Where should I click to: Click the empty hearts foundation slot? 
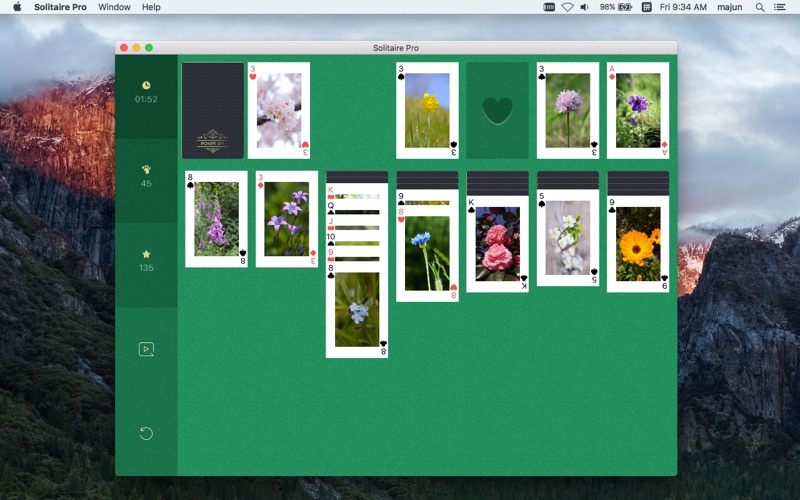click(497, 110)
